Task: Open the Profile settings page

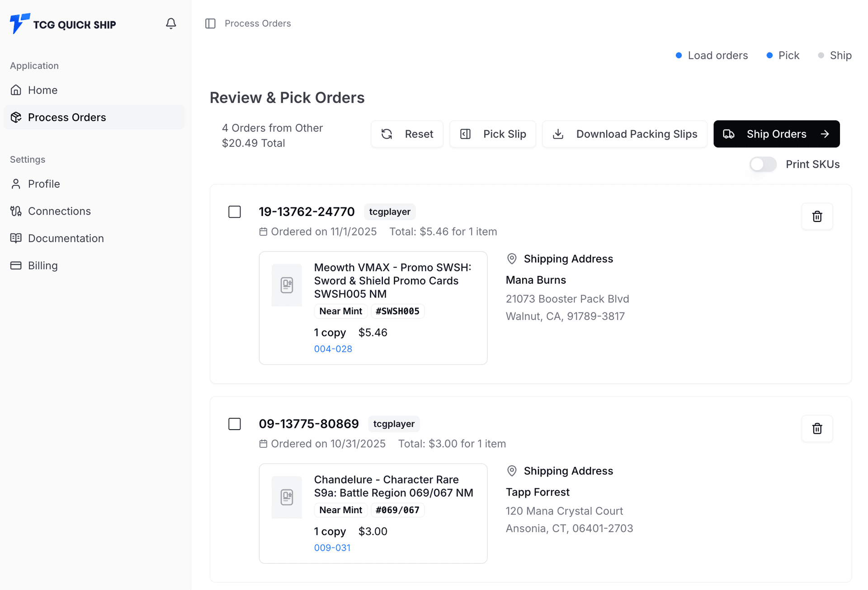Action: pyautogui.click(x=44, y=184)
